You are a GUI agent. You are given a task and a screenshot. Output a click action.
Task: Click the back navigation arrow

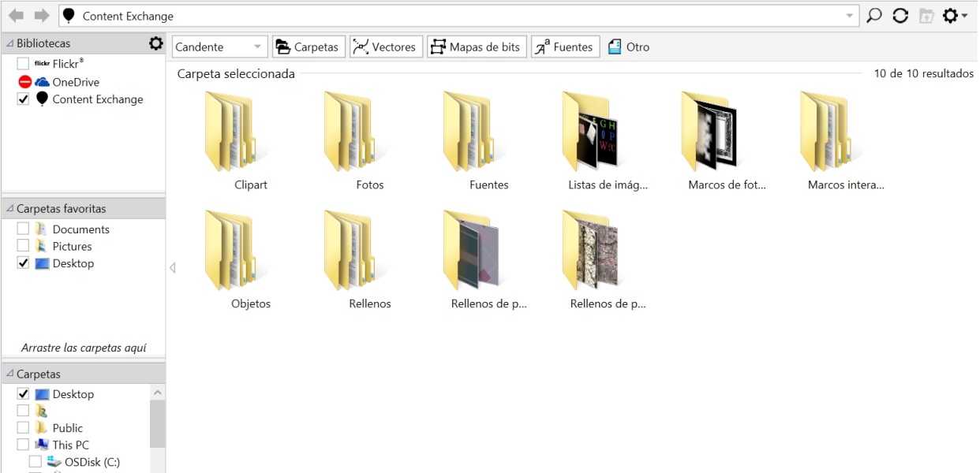click(16, 16)
